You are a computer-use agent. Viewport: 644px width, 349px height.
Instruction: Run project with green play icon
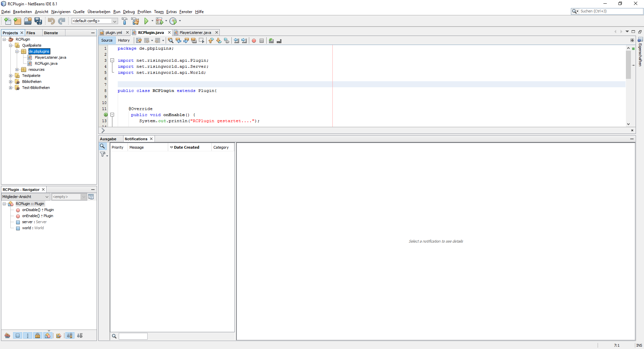(146, 21)
